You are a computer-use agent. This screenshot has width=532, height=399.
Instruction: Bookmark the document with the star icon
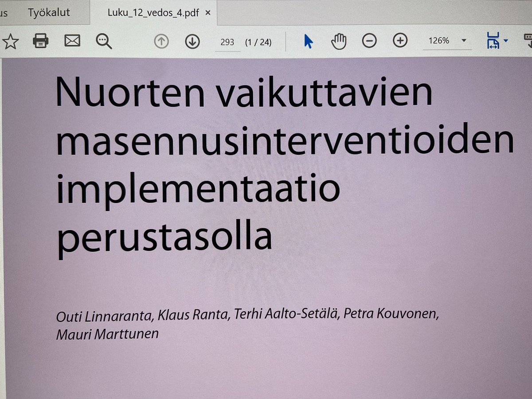click(10, 42)
